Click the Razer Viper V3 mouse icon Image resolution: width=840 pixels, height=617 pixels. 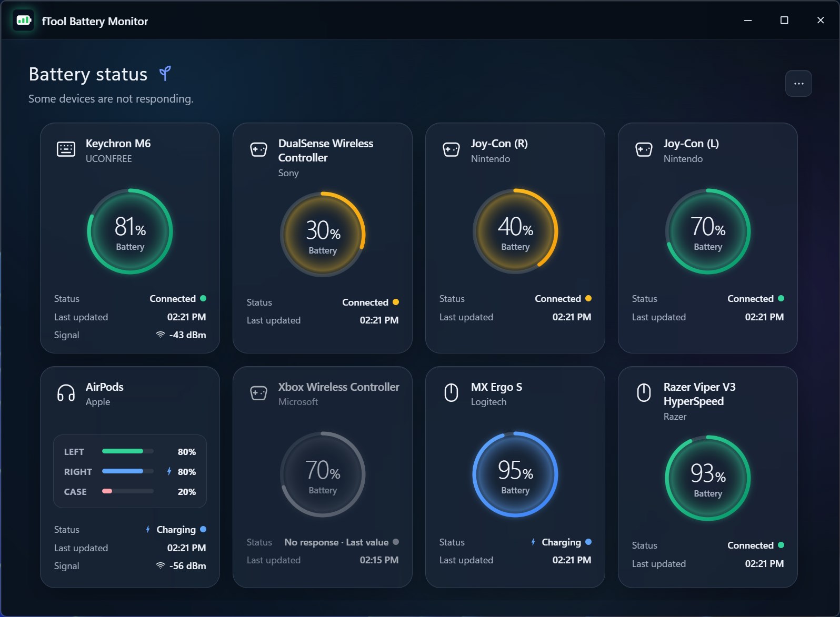pos(644,392)
